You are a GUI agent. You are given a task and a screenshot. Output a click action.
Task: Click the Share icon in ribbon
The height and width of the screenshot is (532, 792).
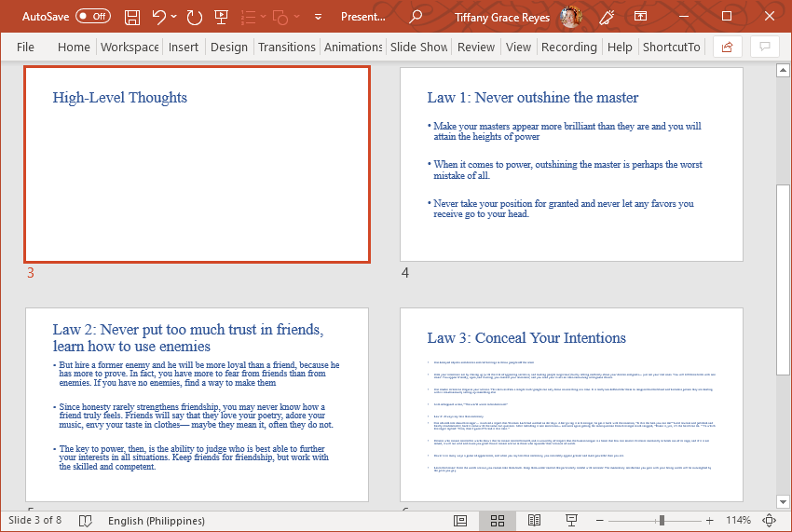point(727,48)
